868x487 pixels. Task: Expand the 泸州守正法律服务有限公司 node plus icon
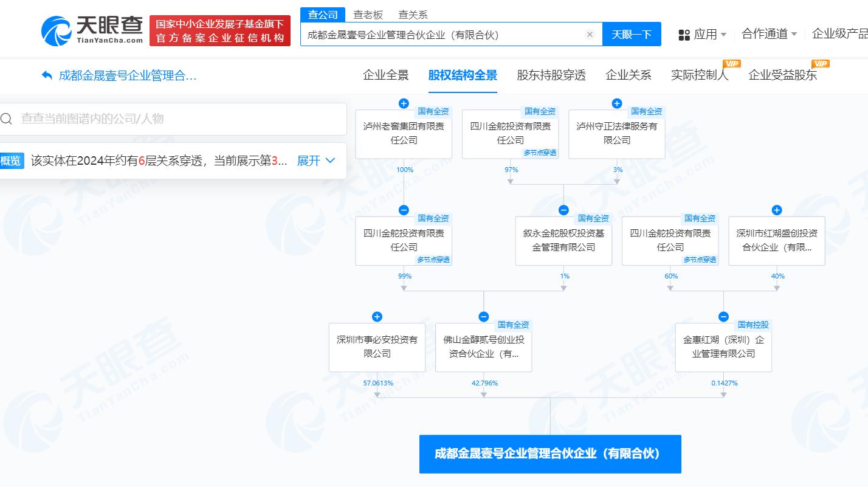616,103
